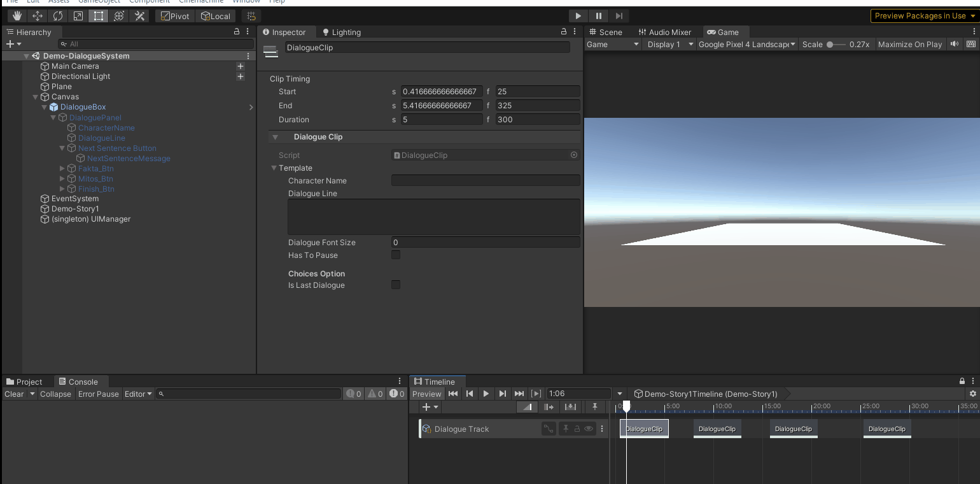Expand the Fakta_Btn hierarchy item

coord(62,169)
